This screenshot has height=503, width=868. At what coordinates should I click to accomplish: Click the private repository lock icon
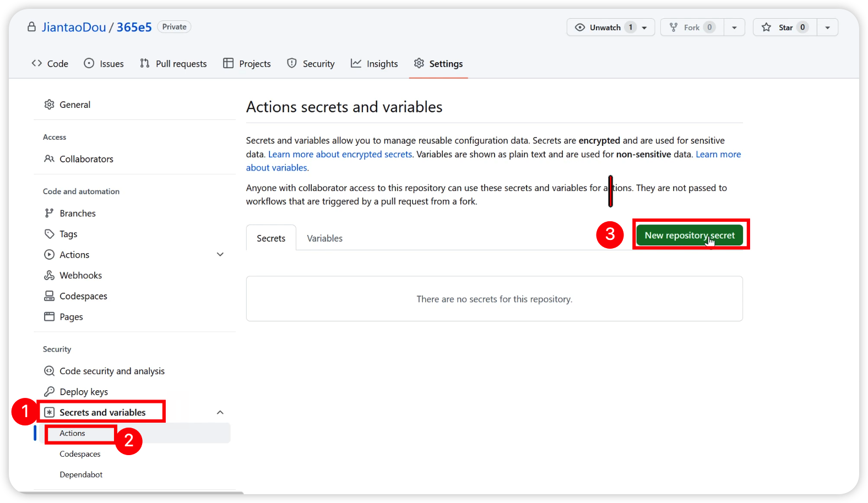(x=32, y=27)
